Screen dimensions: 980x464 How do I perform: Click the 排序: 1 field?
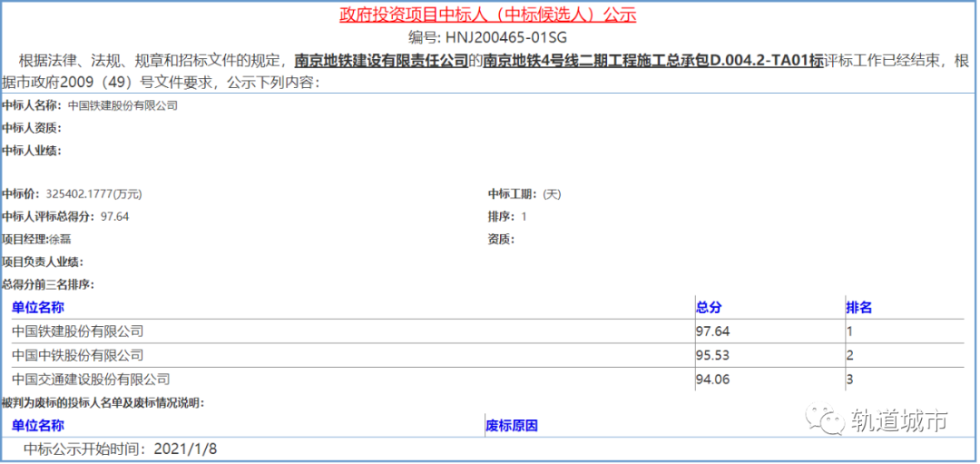tap(507, 216)
